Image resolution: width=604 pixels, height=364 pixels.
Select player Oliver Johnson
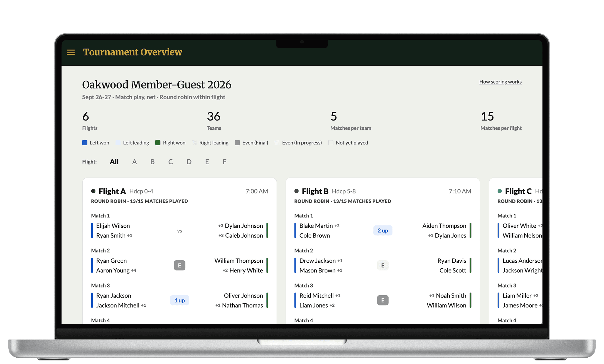[x=243, y=296]
